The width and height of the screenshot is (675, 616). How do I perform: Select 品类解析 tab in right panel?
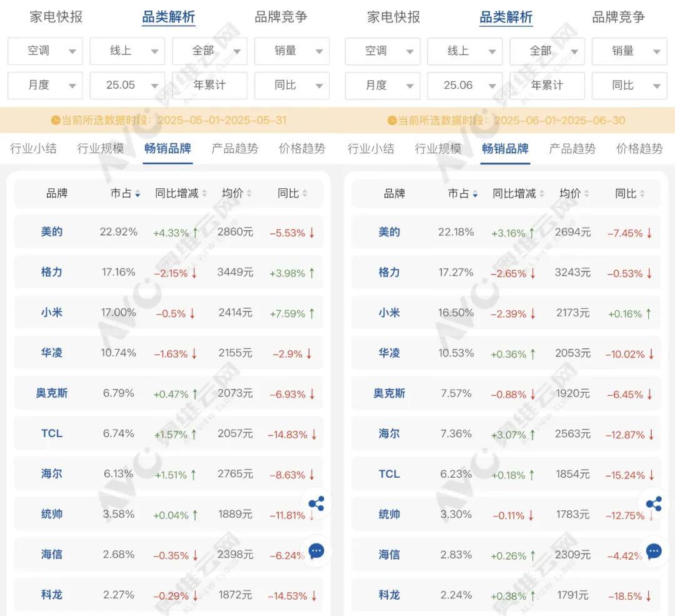(x=506, y=17)
